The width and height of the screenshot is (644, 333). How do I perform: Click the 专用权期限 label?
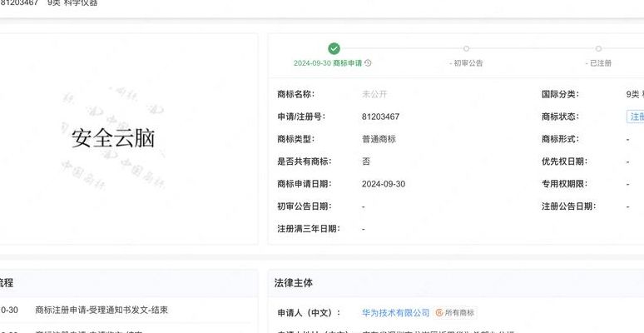coord(565,184)
